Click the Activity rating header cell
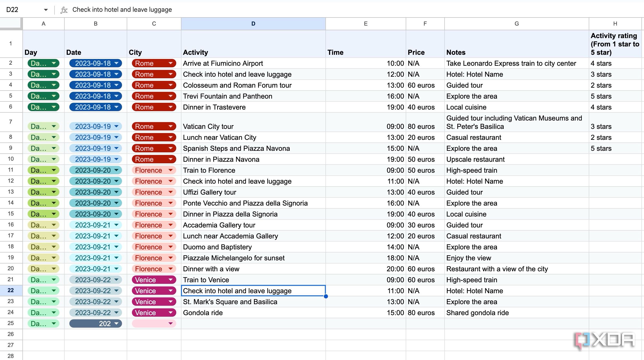The height and width of the screenshot is (360, 644). click(614, 44)
